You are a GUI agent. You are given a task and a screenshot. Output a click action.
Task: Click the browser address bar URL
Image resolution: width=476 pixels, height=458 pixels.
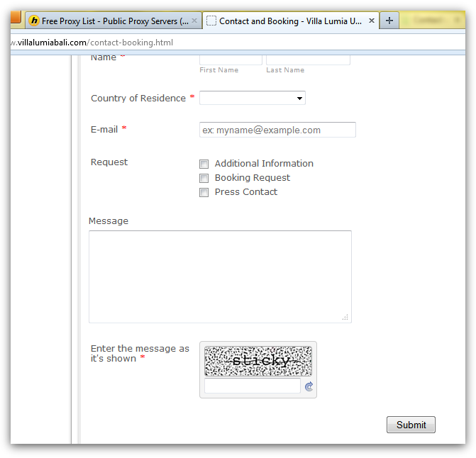click(x=92, y=43)
